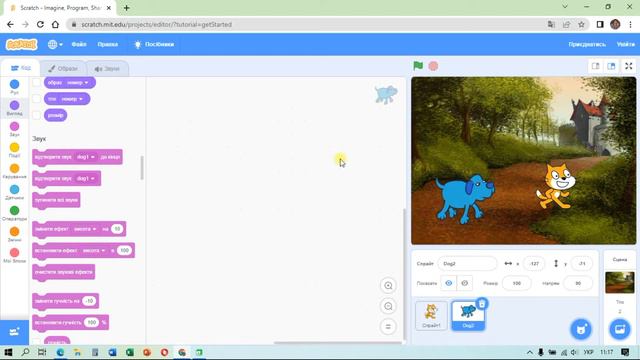Viewport: 640px width, 360px height.
Task: Open dog1 dropdown in play-until-done block
Action: [x=85, y=157]
